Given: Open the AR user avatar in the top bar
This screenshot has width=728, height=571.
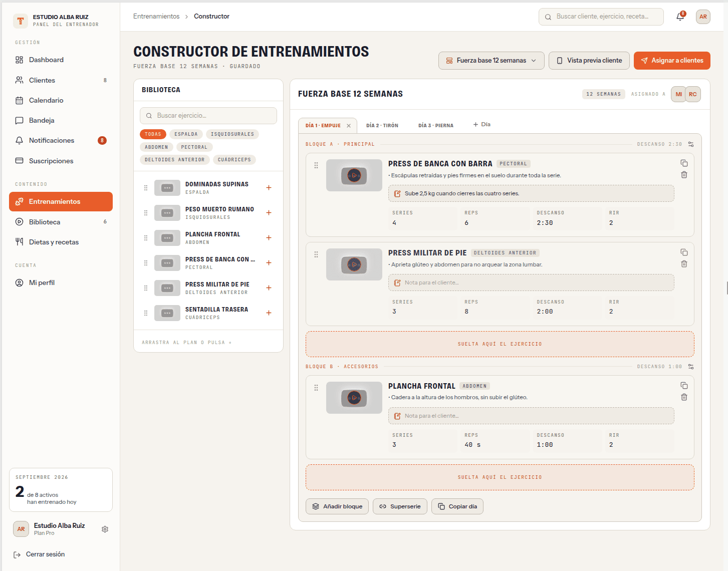Looking at the screenshot, I should click(x=703, y=17).
